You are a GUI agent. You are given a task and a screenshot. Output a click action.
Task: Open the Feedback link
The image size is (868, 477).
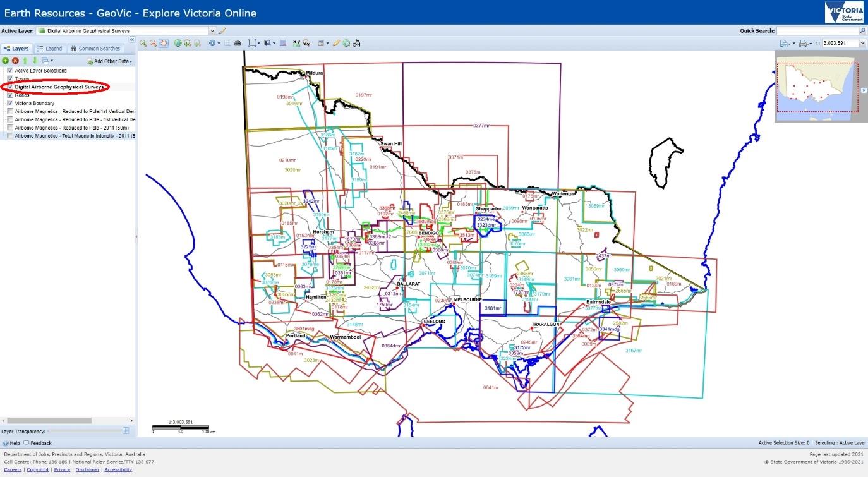(x=38, y=443)
